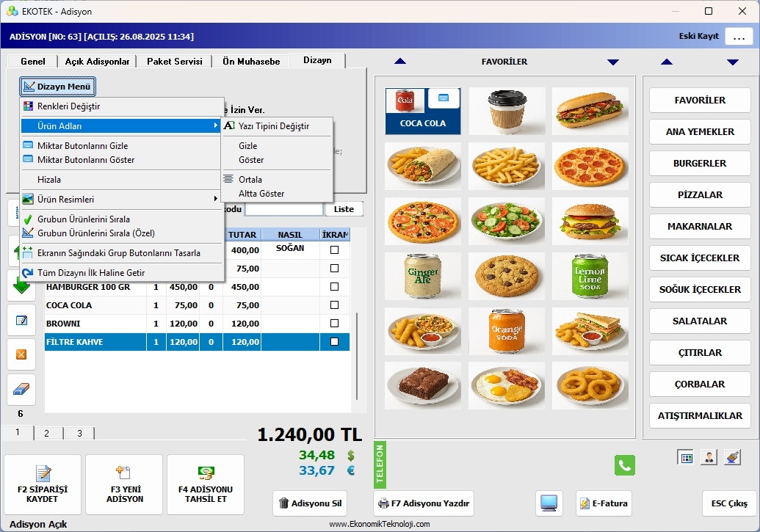Viewport: 760px width, 532px height.
Task: Open the E-Fatura button
Action: point(604,503)
